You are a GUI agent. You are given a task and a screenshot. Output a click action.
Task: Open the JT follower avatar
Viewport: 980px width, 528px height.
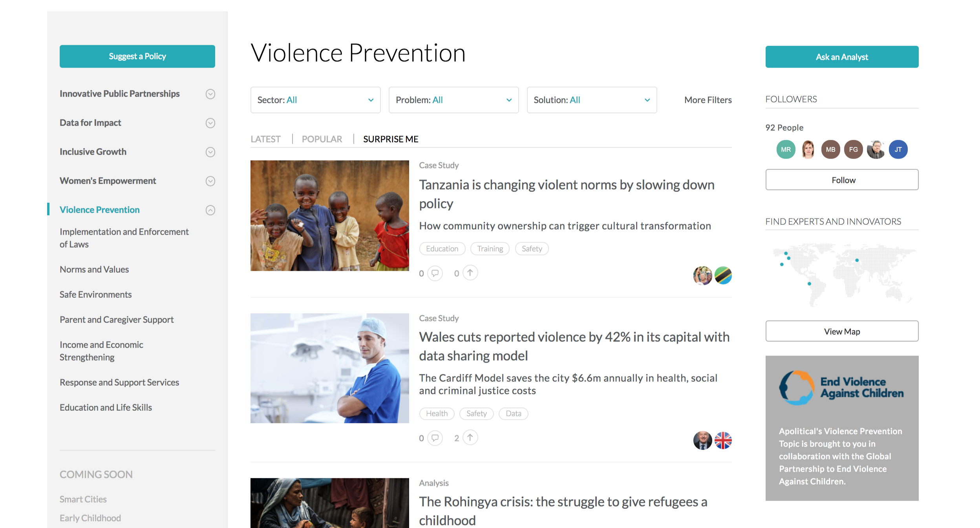pos(898,149)
